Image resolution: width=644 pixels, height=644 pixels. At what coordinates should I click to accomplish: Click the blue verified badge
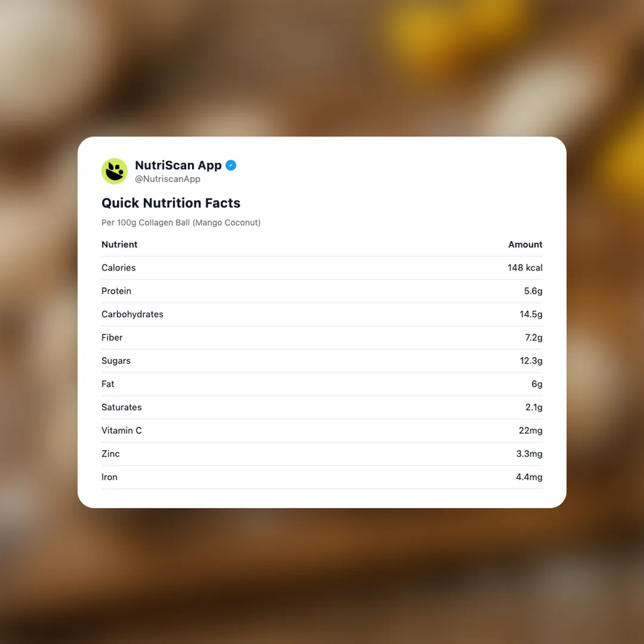pyautogui.click(x=231, y=165)
